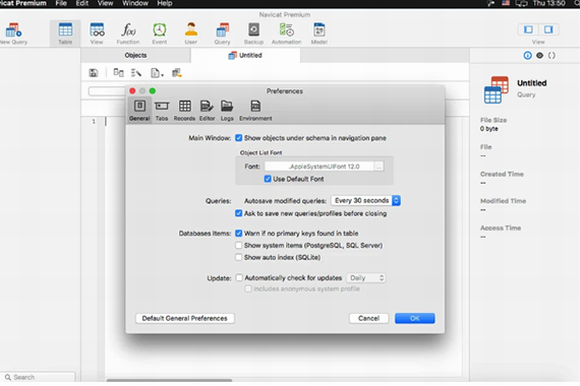Open the Environment preferences pane
580x386 pixels.
click(x=256, y=110)
